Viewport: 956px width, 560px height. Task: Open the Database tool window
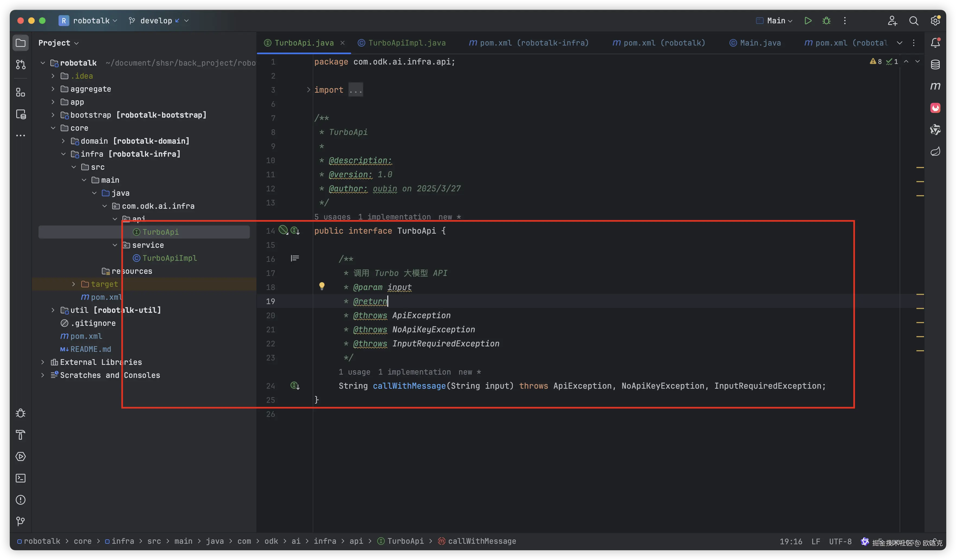(x=935, y=65)
